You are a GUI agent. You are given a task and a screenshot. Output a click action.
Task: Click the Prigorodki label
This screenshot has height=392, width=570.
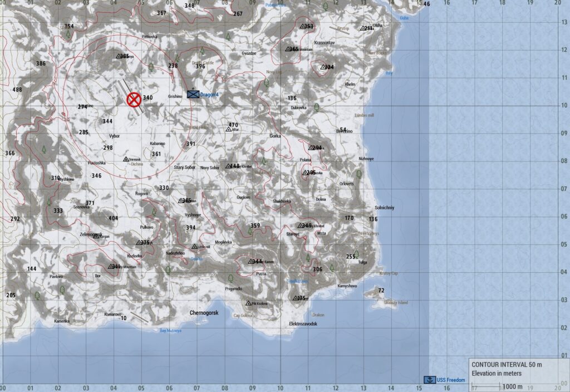click(x=234, y=289)
